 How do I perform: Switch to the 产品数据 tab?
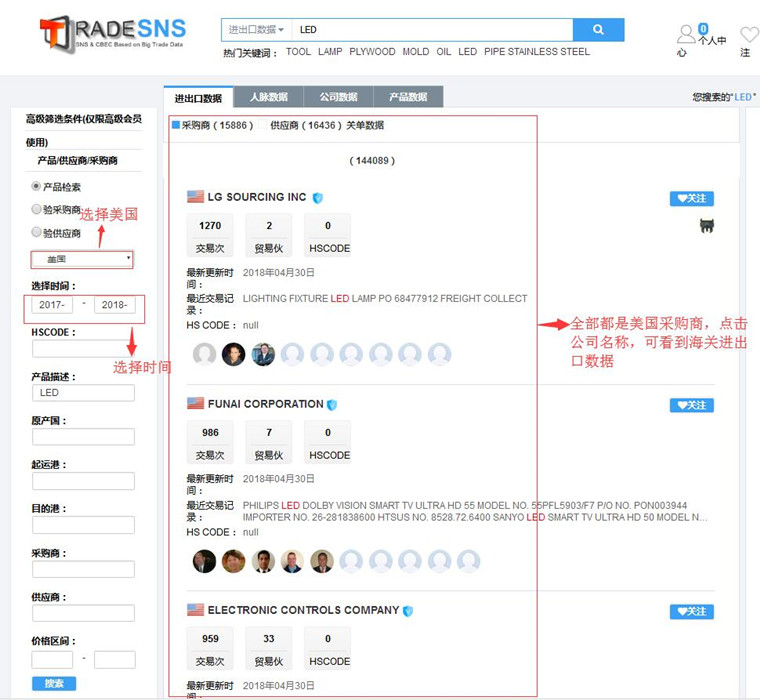click(408, 97)
